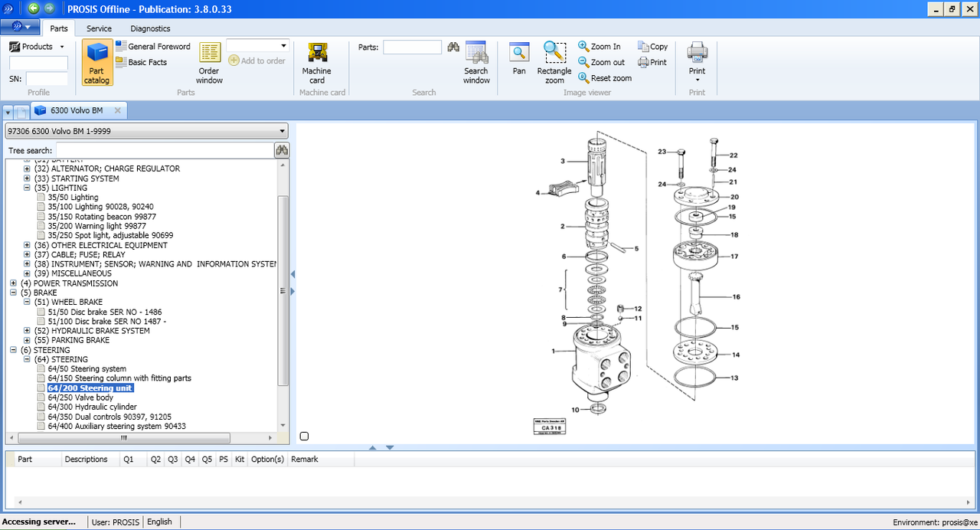Expand (32) ALTERNATOR; CHARGE REGULATOR
Image resolution: width=980 pixels, height=530 pixels.
click(28, 168)
